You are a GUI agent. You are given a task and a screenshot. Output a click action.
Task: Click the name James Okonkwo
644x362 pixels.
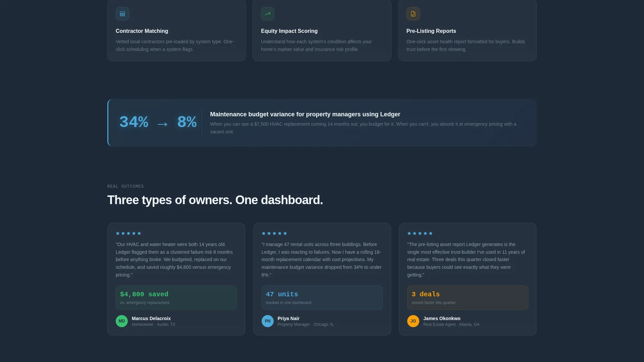(x=442, y=318)
